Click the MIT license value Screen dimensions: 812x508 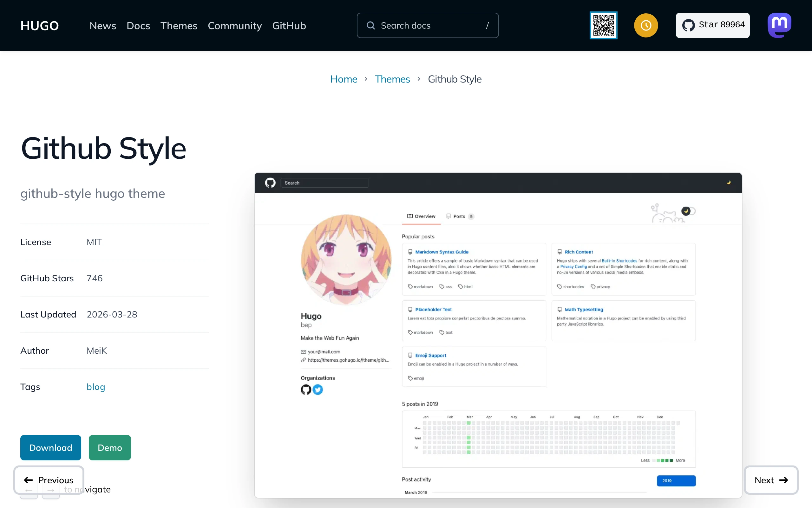click(94, 242)
